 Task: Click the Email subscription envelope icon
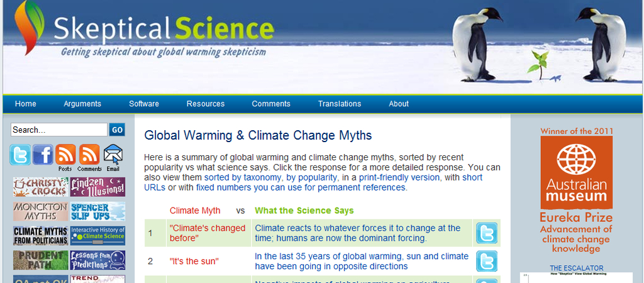[113, 154]
